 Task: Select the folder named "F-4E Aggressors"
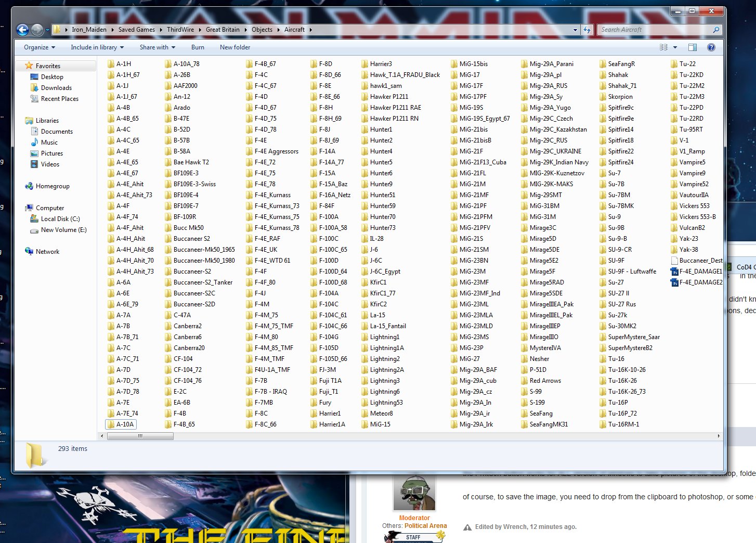click(272, 151)
